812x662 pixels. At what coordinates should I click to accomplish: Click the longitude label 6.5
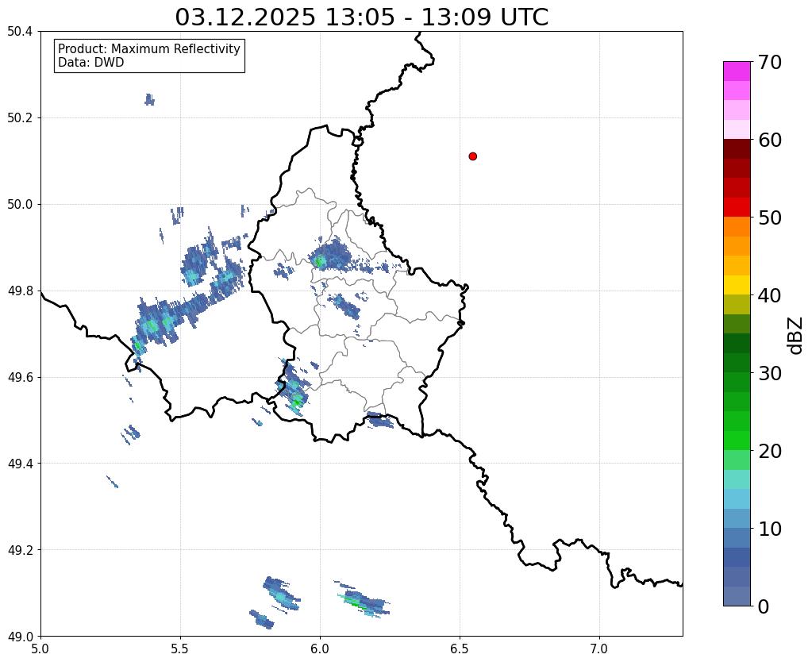tap(460, 649)
